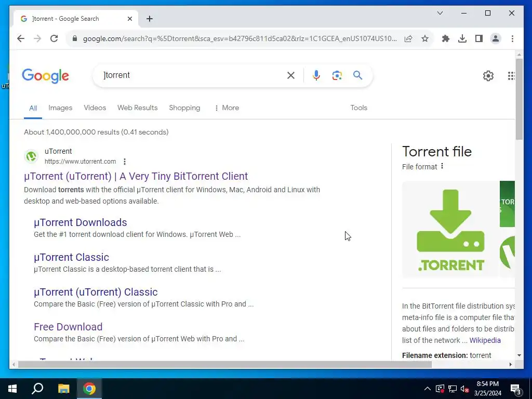This screenshot has height=399, width=532.
Task: Open the notification center
Action: pyautogui.click(x=516, y=390)
